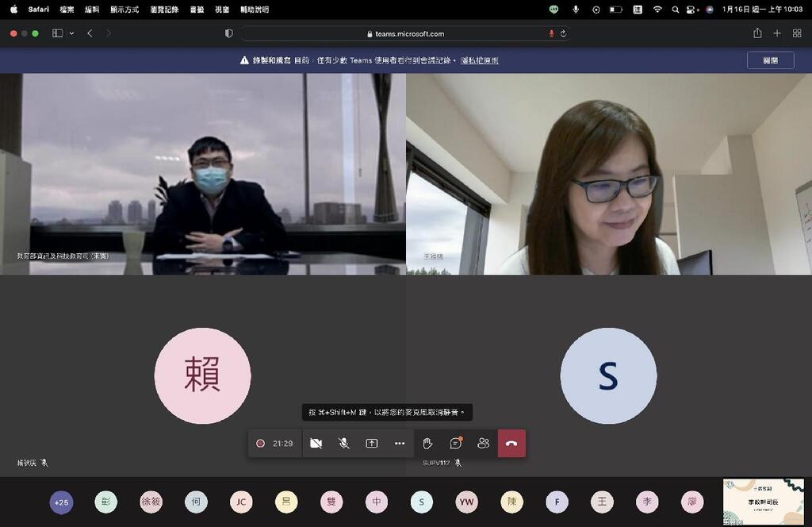Hang up the call with red button
This screenshot has width=812, height=527.
click(511, 444)
